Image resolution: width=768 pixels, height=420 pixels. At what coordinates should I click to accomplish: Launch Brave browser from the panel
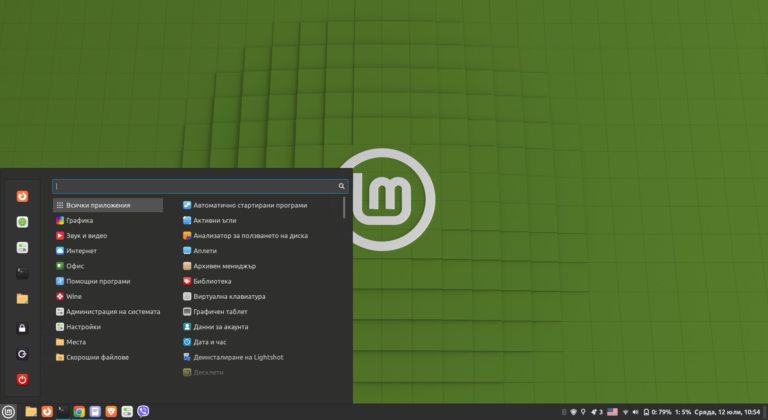click(x=111, y=412)
